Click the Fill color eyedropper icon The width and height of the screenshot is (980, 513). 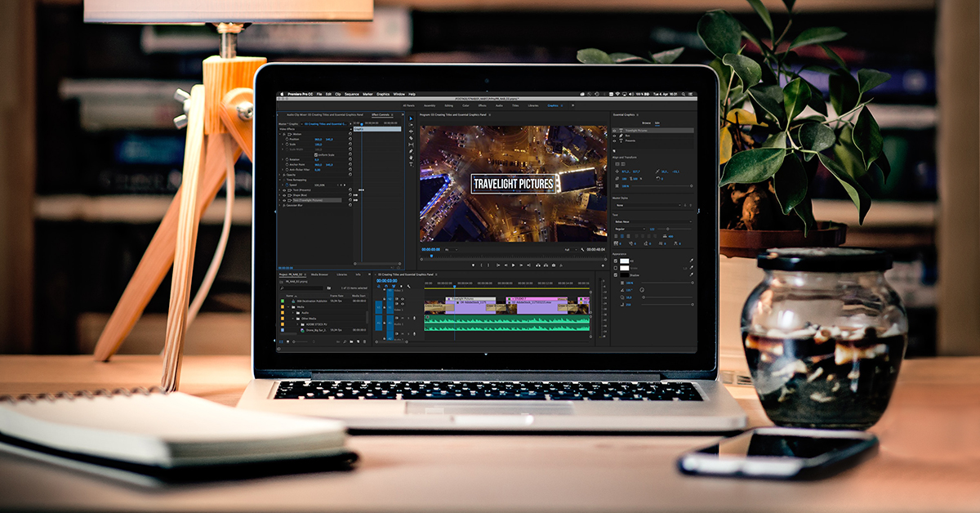691,261
